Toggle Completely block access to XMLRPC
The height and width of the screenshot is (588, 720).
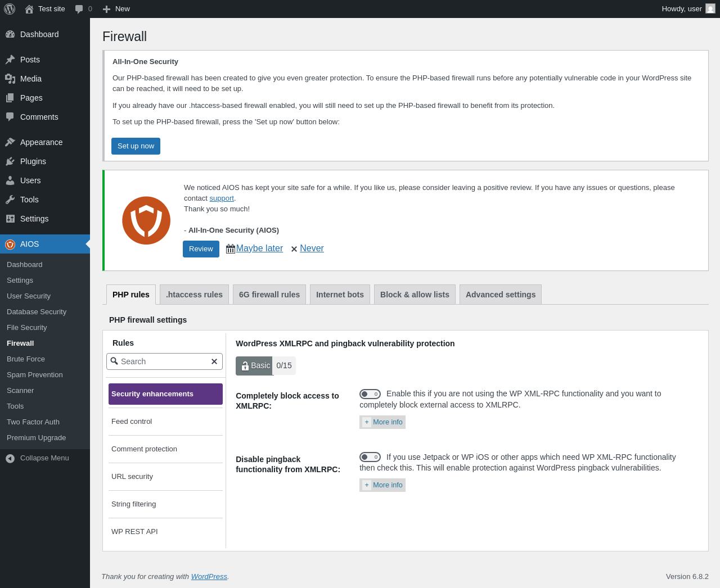pyautogui.click(x=370, y=394)
